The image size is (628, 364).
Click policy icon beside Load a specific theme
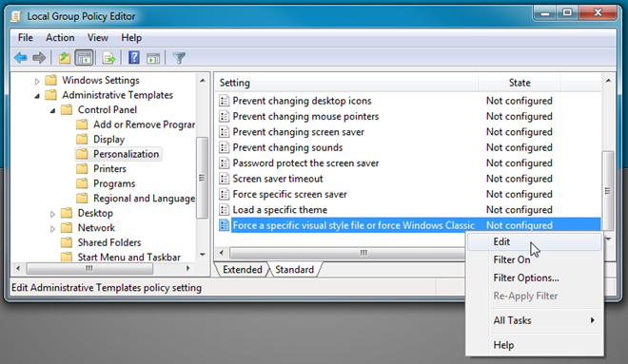click(224, 210)
